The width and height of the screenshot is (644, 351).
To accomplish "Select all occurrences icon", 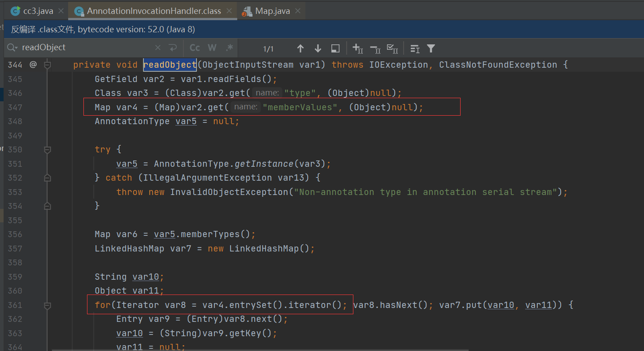I will [x=392, y=48].
